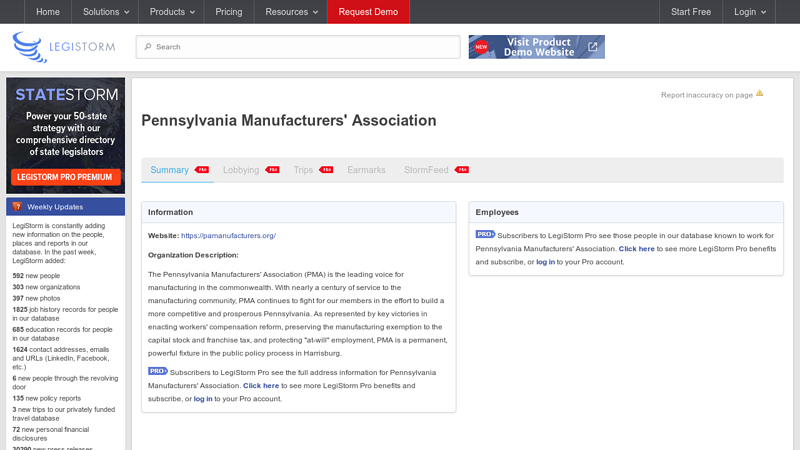Click the '6 new people through the revolving door' entry
This screenshot has height=450, width=800.
point(65,383)
